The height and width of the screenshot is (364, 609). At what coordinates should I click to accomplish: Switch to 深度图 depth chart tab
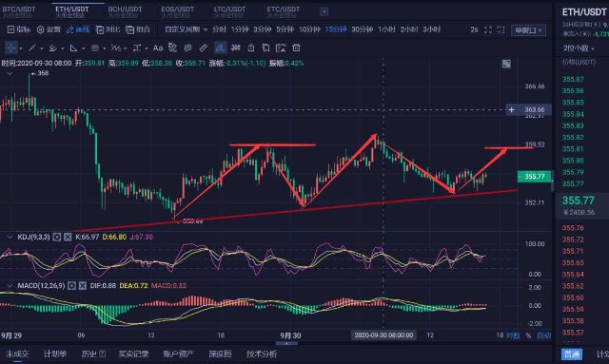pyautogui.click(x=220, y=354)
